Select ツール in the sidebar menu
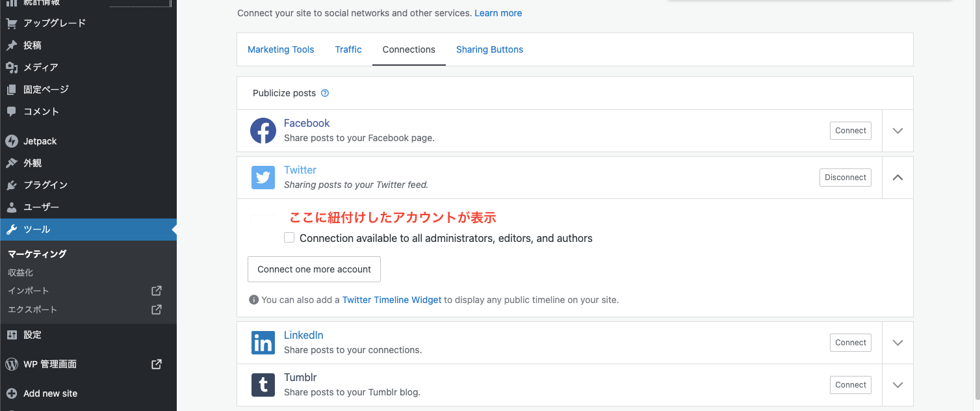This screenshot has height=411, width=980. click(x=88, y=230)
